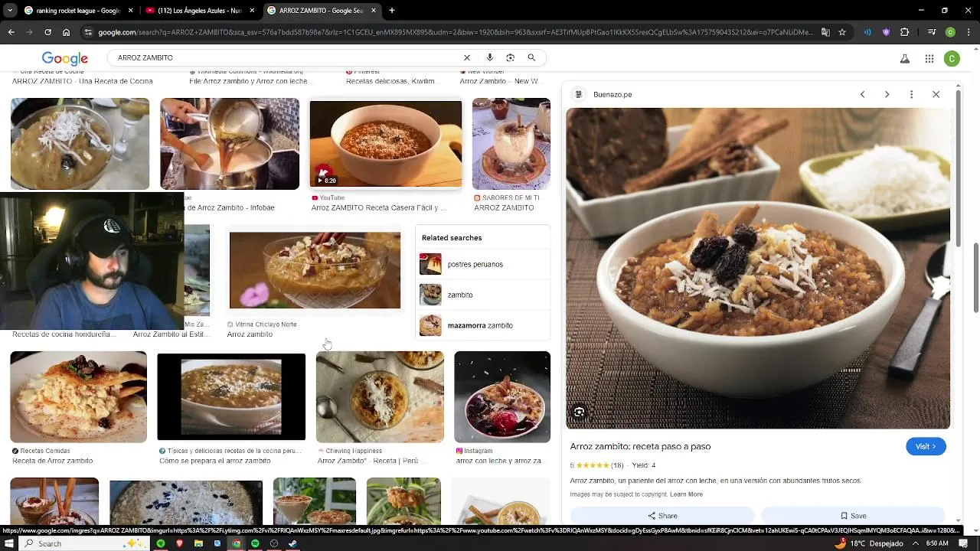
Task: Click the magnifier search icon
Action: (531, 57)
